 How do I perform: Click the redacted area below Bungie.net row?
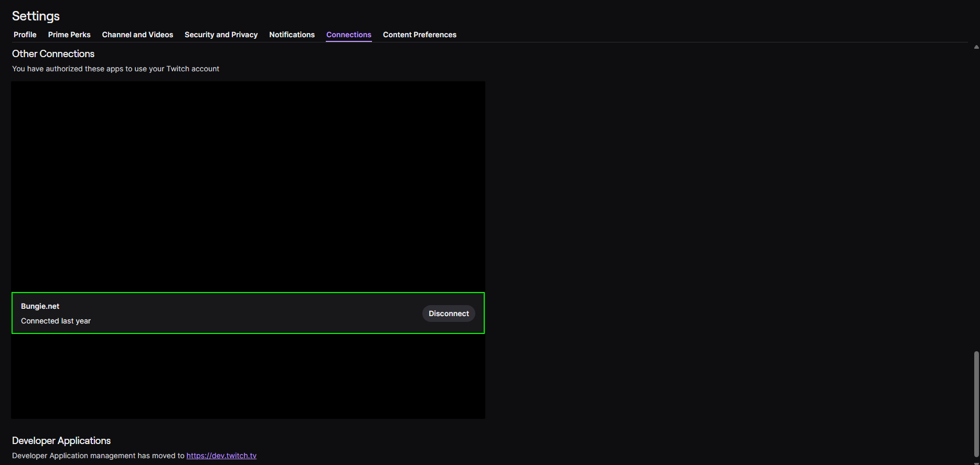pos(248,376)
